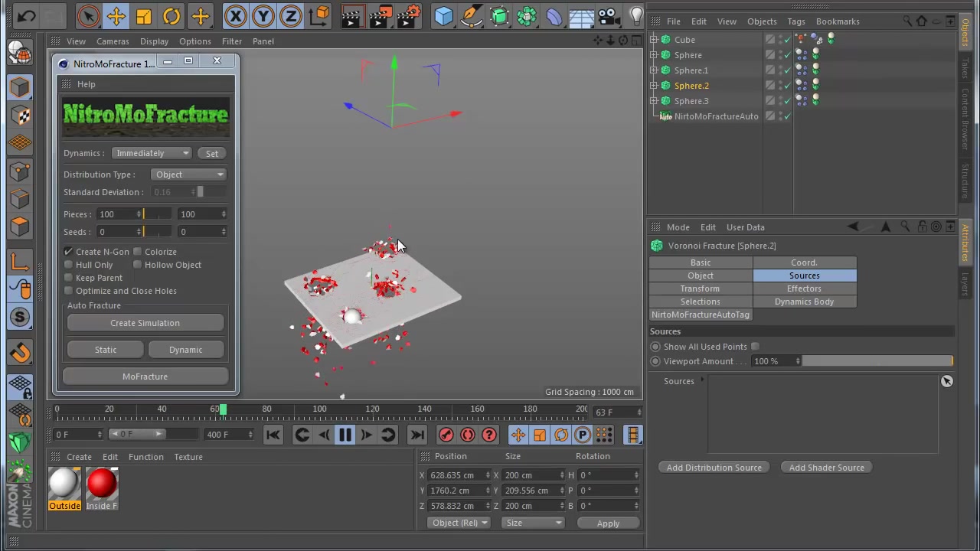Pause the animation playback
The width and height of the screenshot is (980, 551).
click(x=345, y=435)
